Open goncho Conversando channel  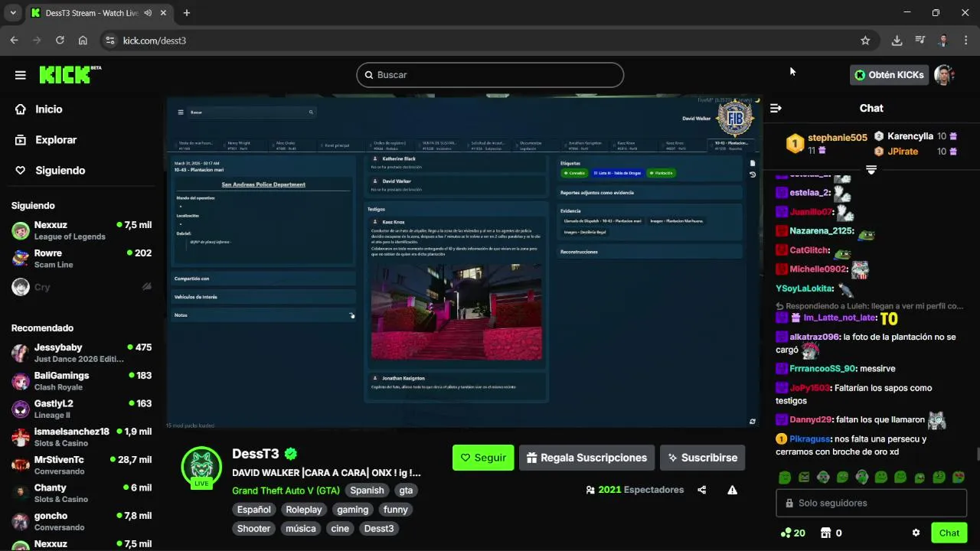(x=82, y=521)
